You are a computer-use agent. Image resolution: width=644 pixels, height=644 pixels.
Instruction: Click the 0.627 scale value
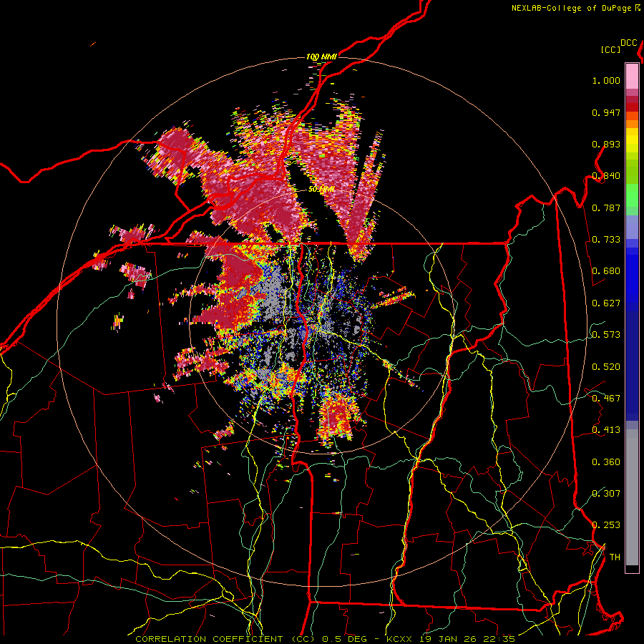point(606,303)
